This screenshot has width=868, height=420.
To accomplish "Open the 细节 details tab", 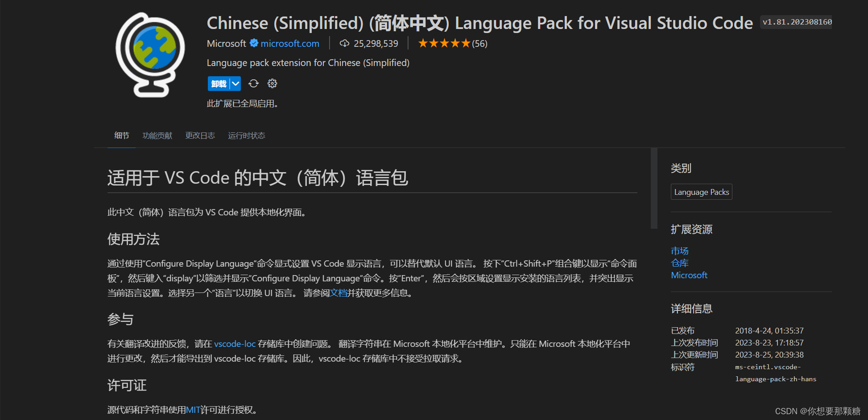I will pos(121,136).
